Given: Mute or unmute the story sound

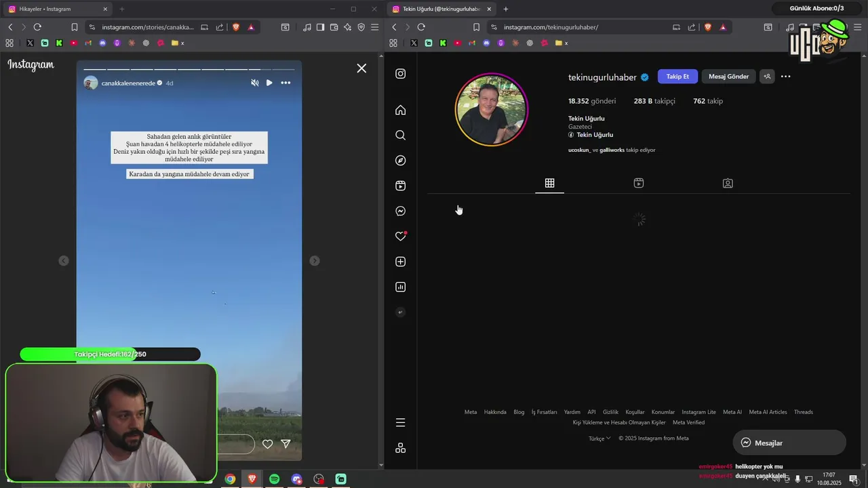Looking at the screenshot, I should click(255, 83).
